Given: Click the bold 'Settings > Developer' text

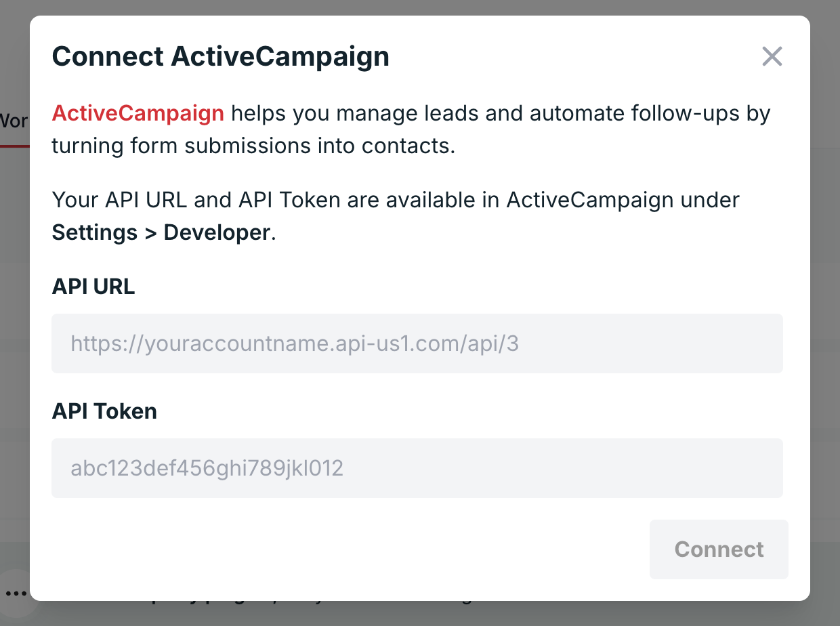Looking at the screenshot, I should click(161, 232).
